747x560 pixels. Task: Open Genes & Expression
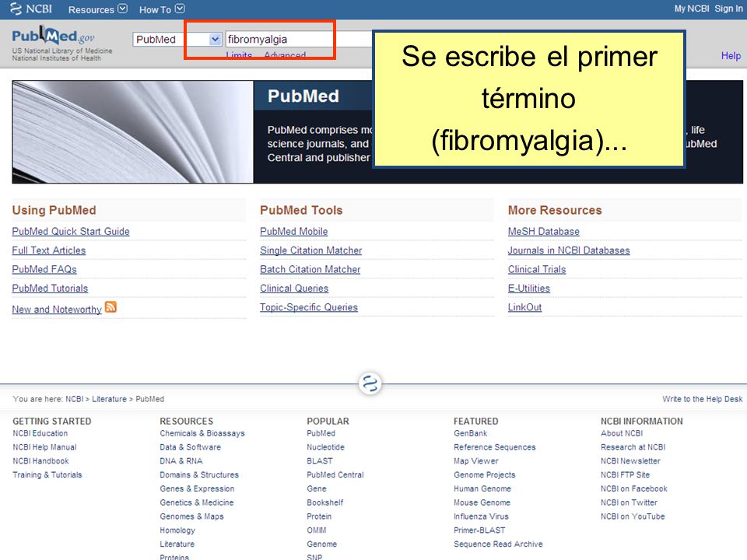(197, 488)
